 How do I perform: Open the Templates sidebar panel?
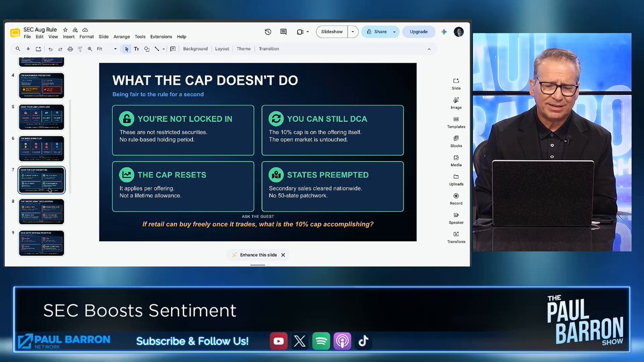tap(456, 122)
